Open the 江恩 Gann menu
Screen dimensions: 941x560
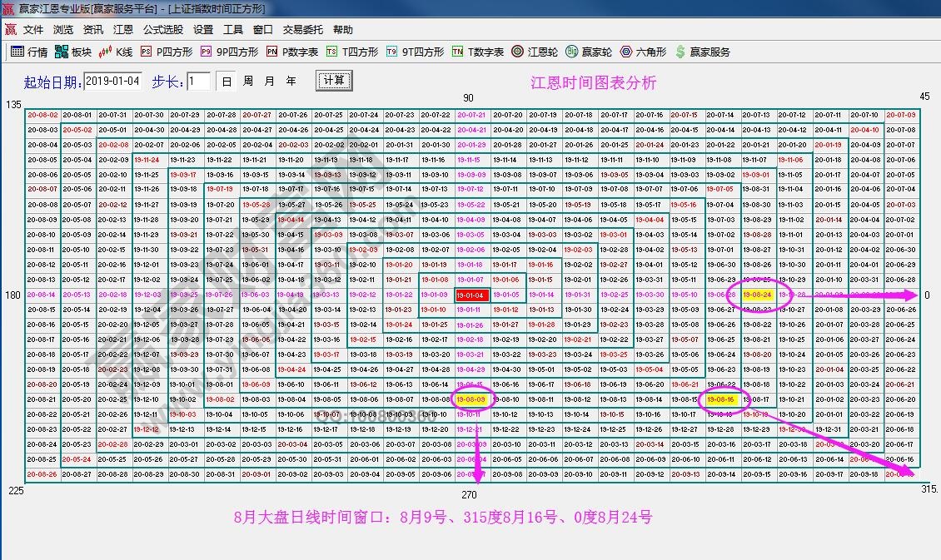122,28
